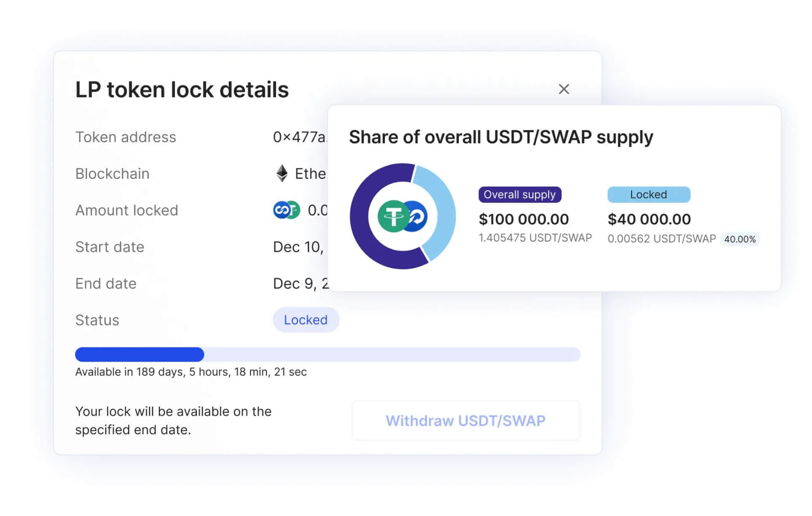Click the Withdraw USDT/SWAP button
This screenshot has width=812, height=516.
pos(466,420)
